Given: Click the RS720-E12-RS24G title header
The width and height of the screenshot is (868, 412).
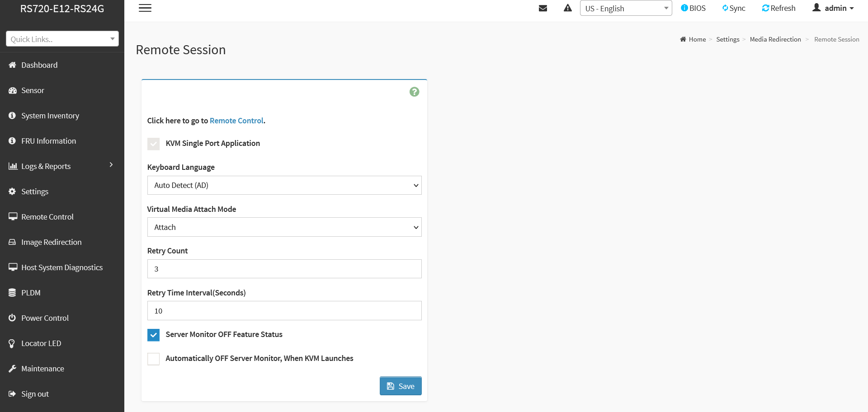Looking at the screenshot, I should pyautogui.click(x=62, y=9).
